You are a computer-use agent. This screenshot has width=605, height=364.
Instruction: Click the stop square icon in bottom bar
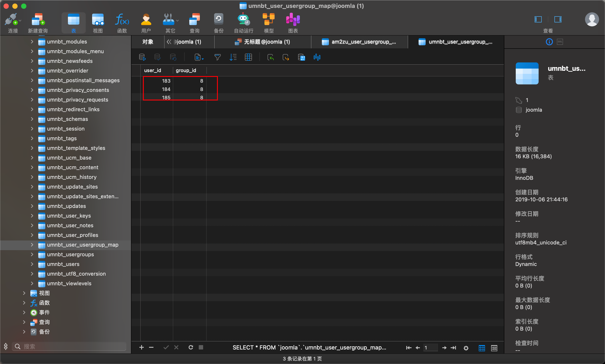click(201, 347)
